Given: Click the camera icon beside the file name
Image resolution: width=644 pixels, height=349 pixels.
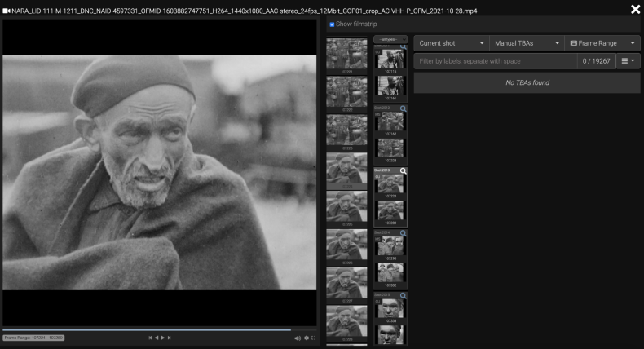Looking at the screenshot, I should coord(7,11).
